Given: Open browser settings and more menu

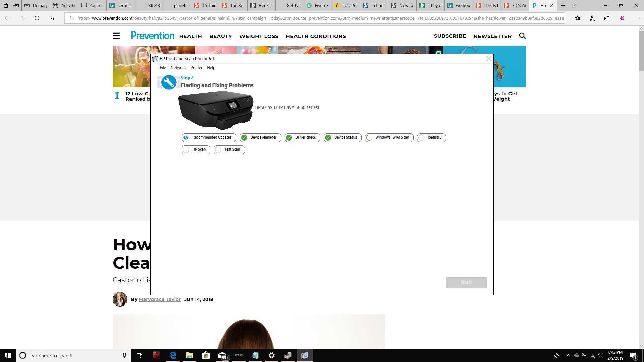Looking at the screenshot, I should coord(636,18).
